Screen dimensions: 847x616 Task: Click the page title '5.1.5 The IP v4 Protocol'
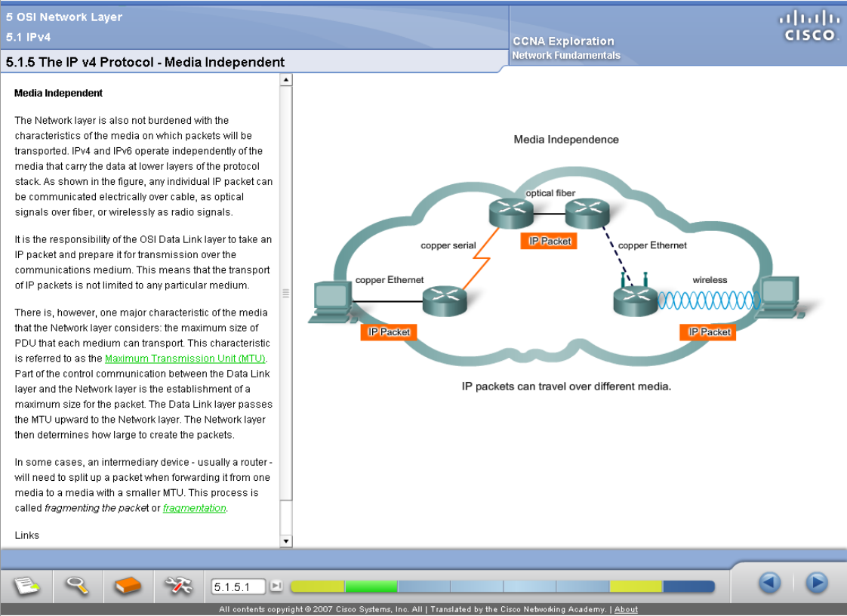[x=145, y=62]
